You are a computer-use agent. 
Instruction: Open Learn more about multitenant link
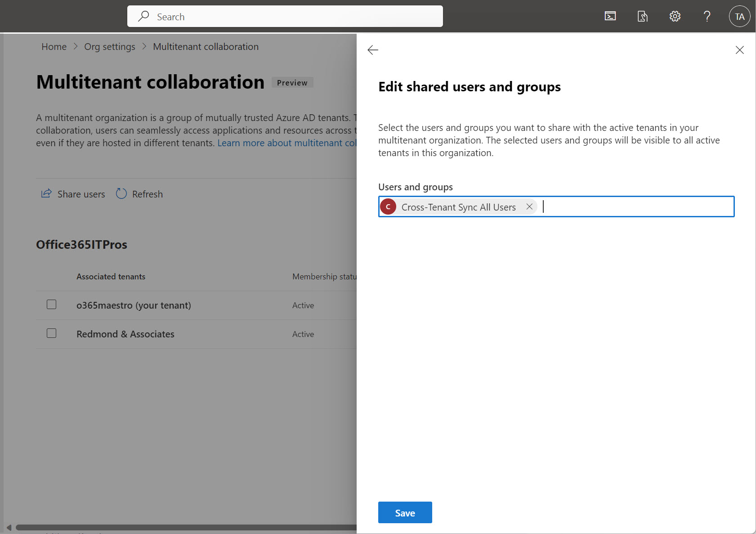pos(286,143)
